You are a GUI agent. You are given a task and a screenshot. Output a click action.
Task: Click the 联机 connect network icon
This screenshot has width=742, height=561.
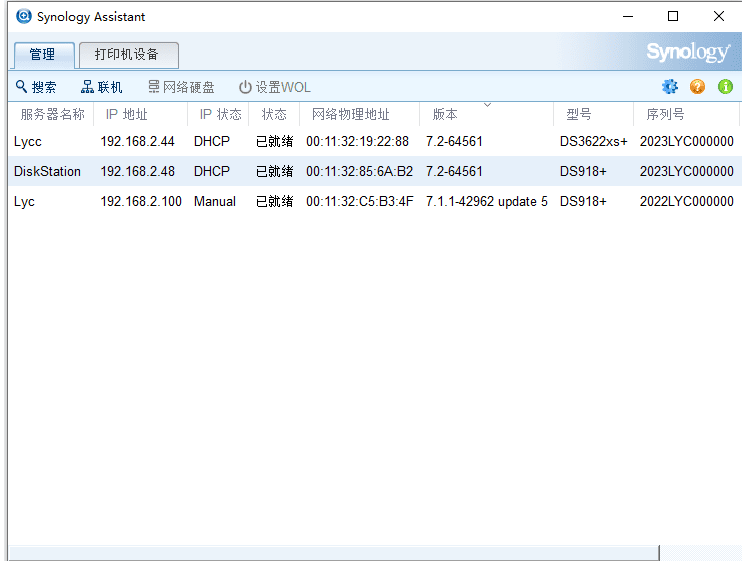(88, 87)
